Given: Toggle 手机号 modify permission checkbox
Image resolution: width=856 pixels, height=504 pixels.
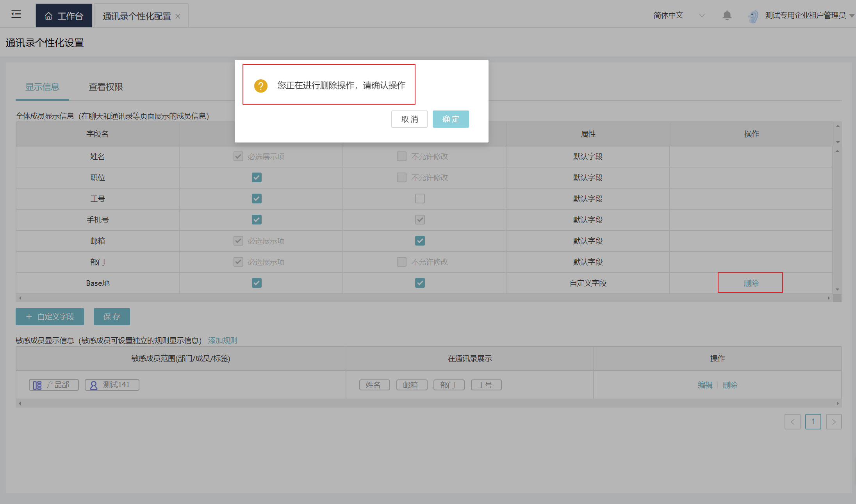Looking at the screenshot, I should point(420,220).
